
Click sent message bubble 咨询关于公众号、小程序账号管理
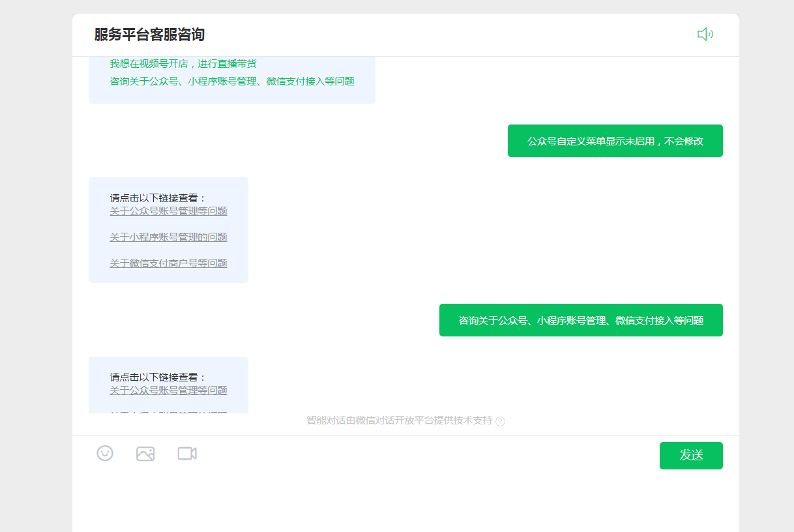pos(581,320)
